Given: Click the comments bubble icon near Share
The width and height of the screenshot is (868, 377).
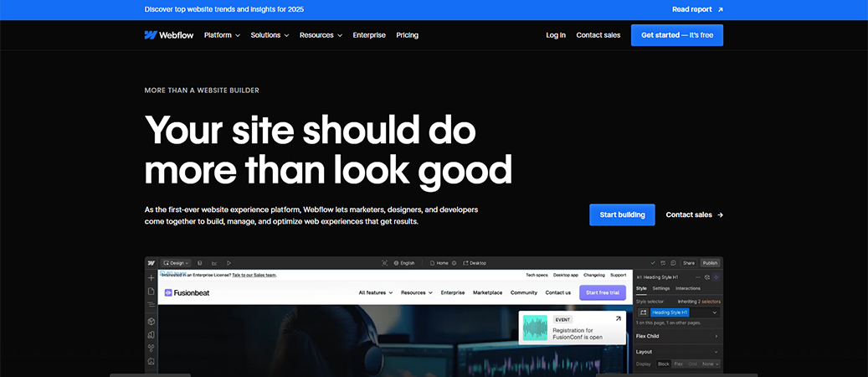Looking at the screenshot, I should coord(674,263).
